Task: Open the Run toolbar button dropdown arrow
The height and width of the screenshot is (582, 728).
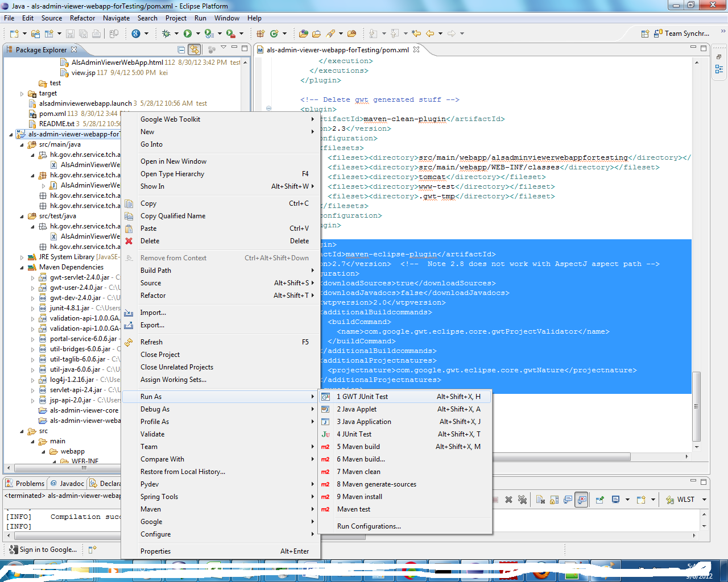Action: [197, 34]
